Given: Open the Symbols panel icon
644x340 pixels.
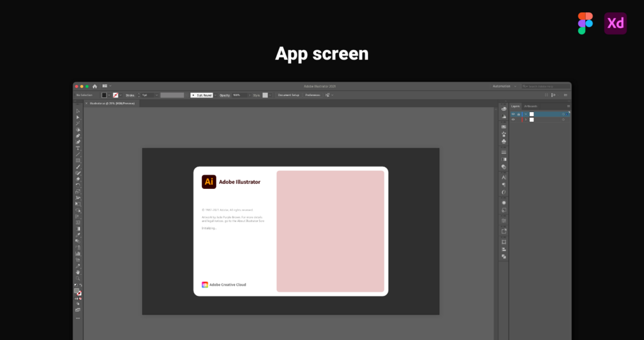Looking at the screenshot, I should point(504,142).
